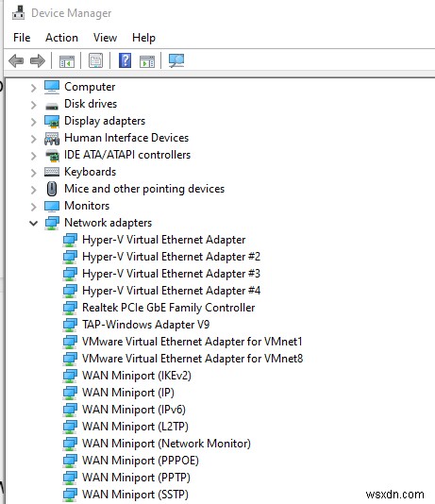Click the Human Interface Devices icon

pyautogui.click(x=52, y=139)
